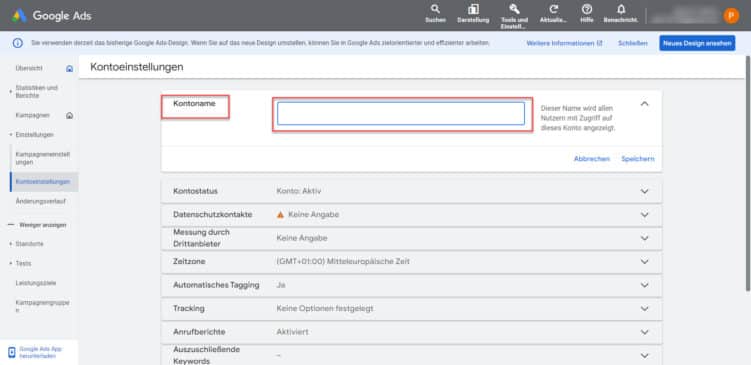The width and height of the screenshot is (751, 365).
Task: Open Änderungsverlauf in the sidebar
Action: pyautogui.click(x=41, y=201)
